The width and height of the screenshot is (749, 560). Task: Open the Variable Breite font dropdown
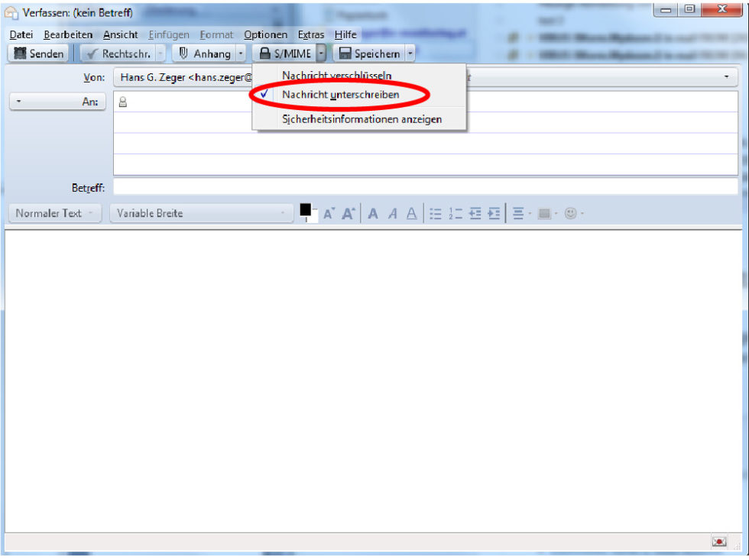(x=201, y=213)
